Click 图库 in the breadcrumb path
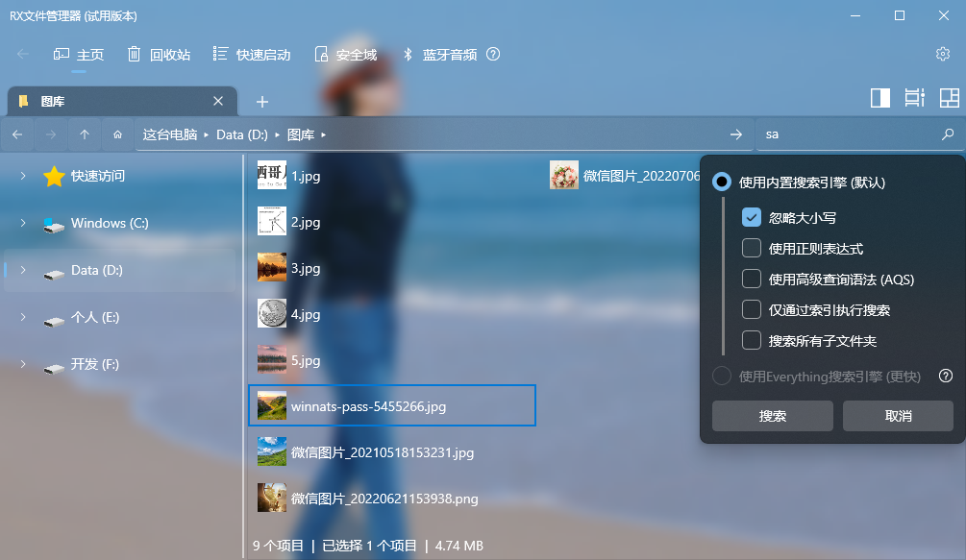 (x=301, y=134)
